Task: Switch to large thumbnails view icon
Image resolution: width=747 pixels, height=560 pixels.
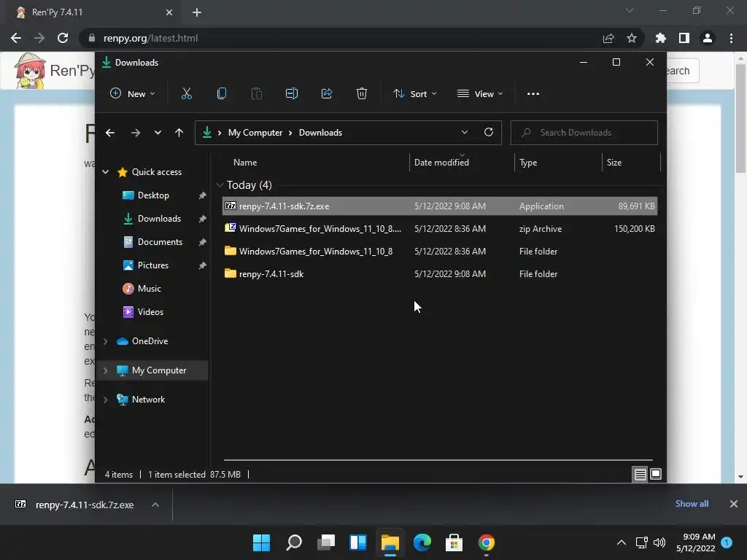Action: (656, 474)
